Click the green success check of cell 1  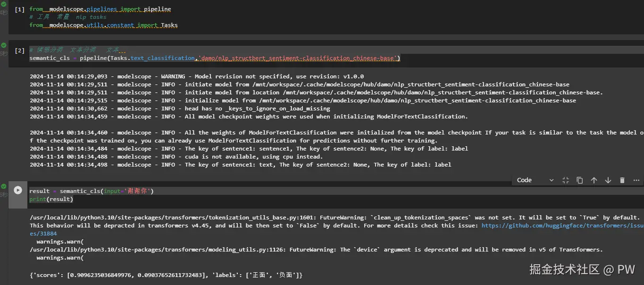tap(4, 4)
